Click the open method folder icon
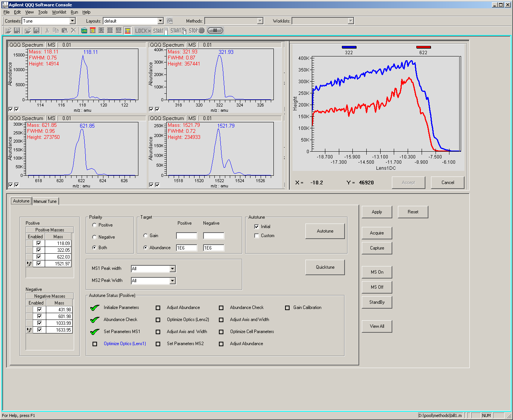 (x=8, y=30)
